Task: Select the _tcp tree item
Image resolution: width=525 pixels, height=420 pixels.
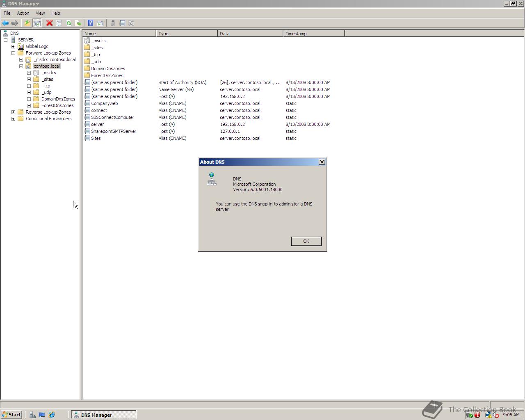Action: pos(46,86)
